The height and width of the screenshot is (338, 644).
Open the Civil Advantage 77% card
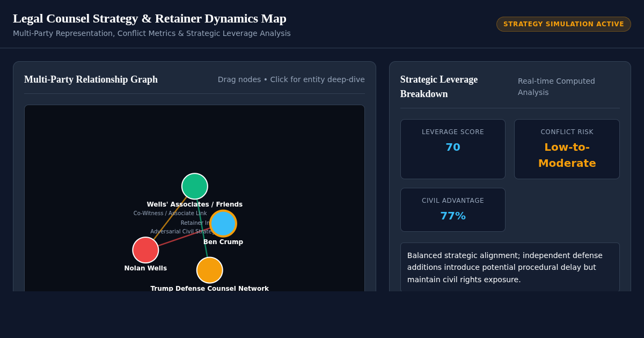453,210
